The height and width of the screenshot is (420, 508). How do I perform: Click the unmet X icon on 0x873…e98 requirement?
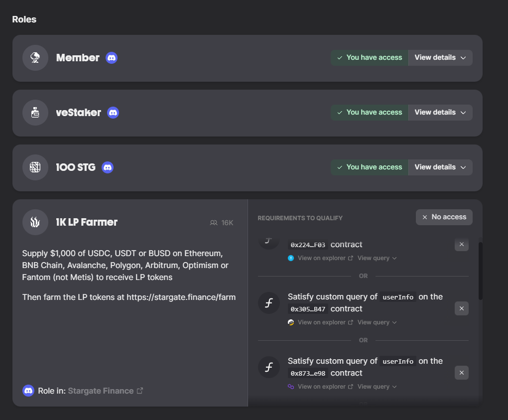(x=462, y=373)
